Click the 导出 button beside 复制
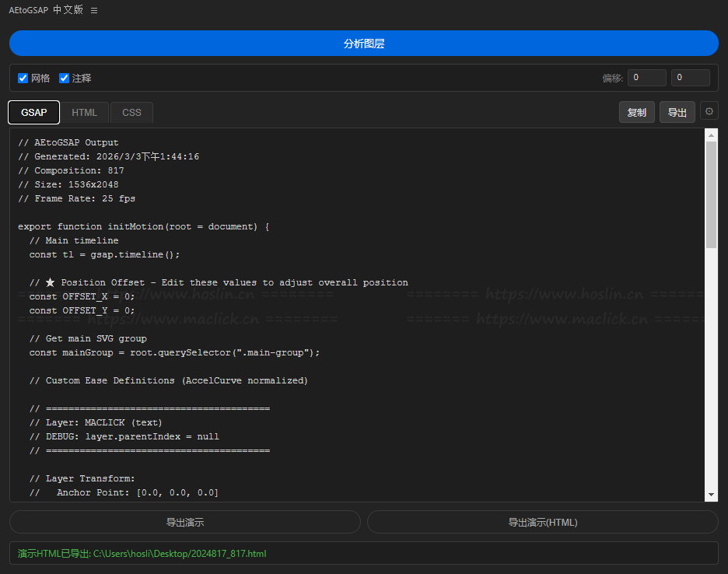Viewport: 728px width, 574px height. (x=677, y=113)
